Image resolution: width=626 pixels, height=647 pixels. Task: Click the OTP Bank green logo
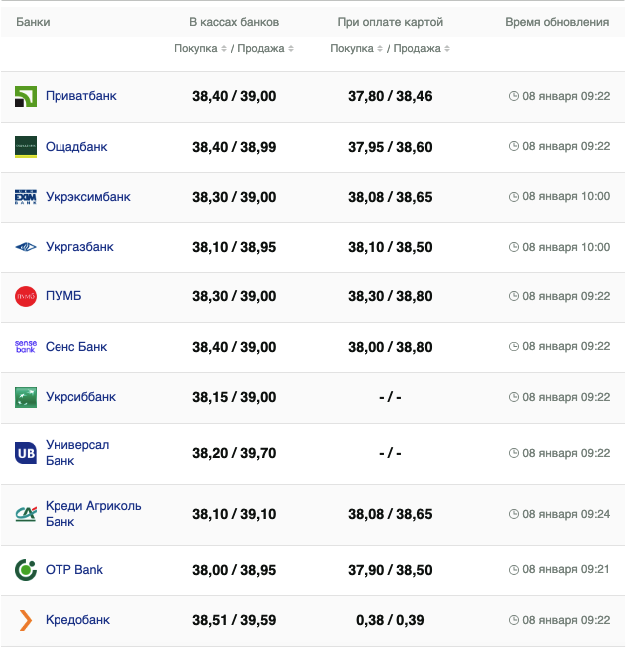[x=26, y=570]
